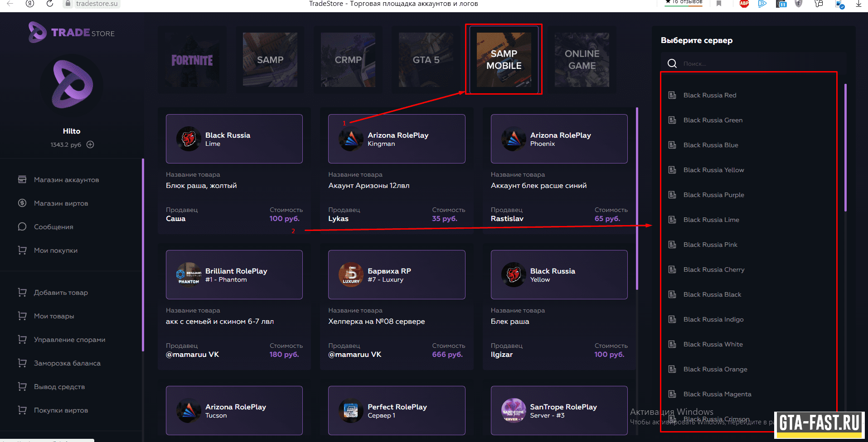Choose Black Russia Indigo server
This screenshot has width=868, height=442.
[713, 319]
